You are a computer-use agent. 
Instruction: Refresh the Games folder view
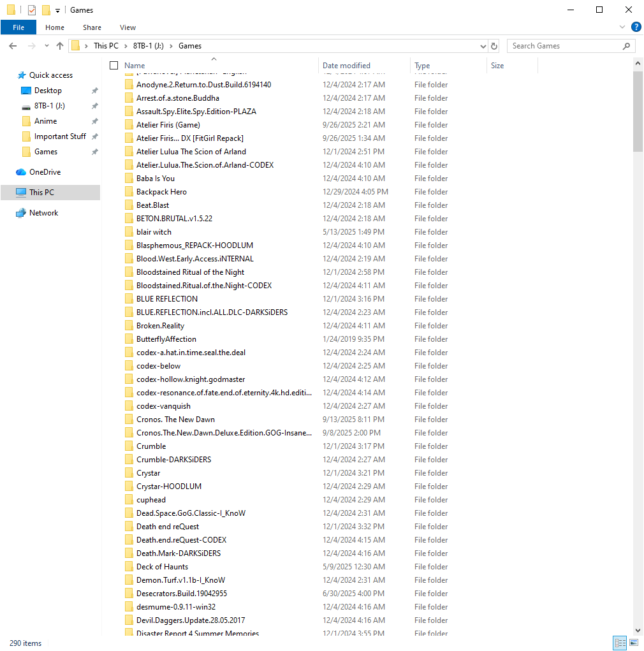pos(494,46)
